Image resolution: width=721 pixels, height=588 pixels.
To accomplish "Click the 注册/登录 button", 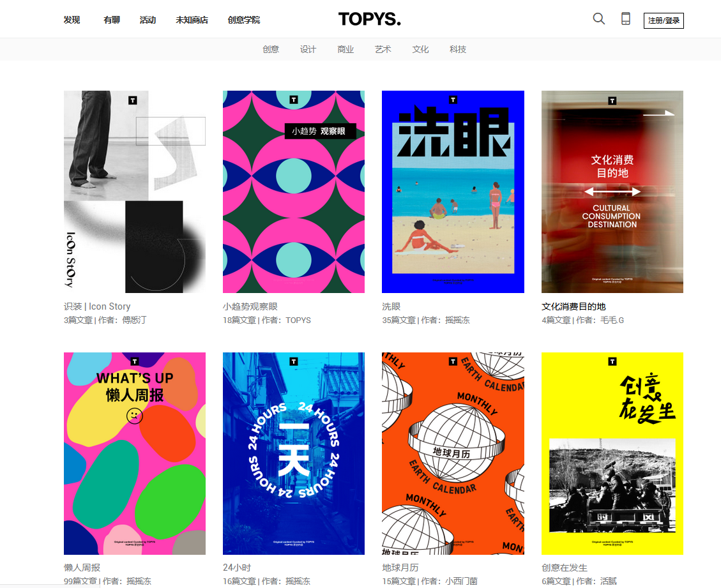I will pyautogui.click(x=664, y=20).
